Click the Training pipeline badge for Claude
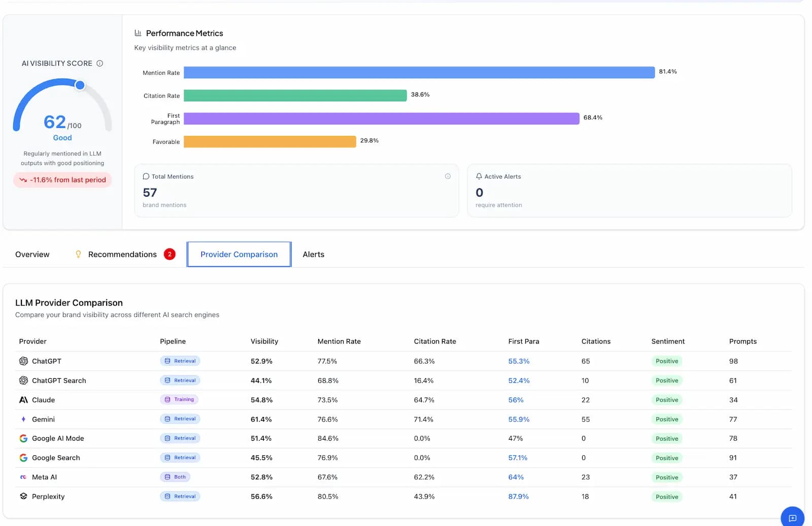812x526 pixels. [179, 400]
